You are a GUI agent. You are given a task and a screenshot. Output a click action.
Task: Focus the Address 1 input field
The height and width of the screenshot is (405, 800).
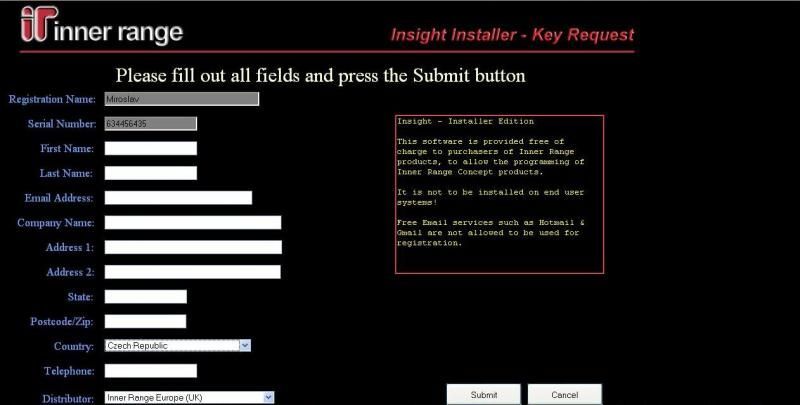coord(192,247)
